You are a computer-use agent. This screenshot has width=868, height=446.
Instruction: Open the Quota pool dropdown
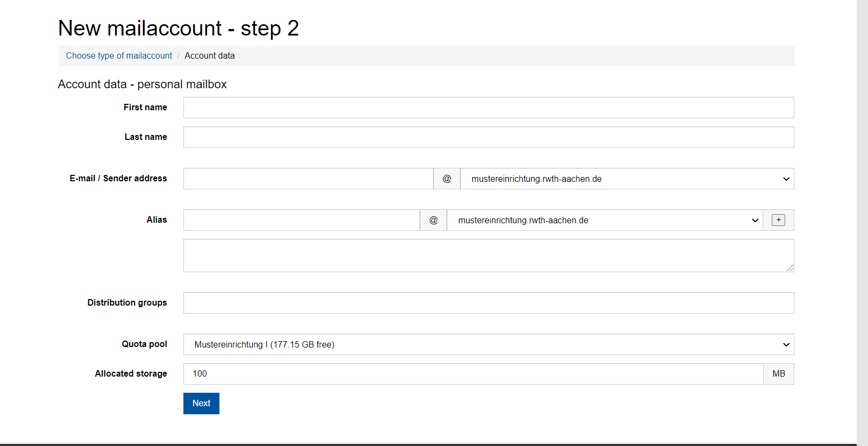click(x=488, y=344)
